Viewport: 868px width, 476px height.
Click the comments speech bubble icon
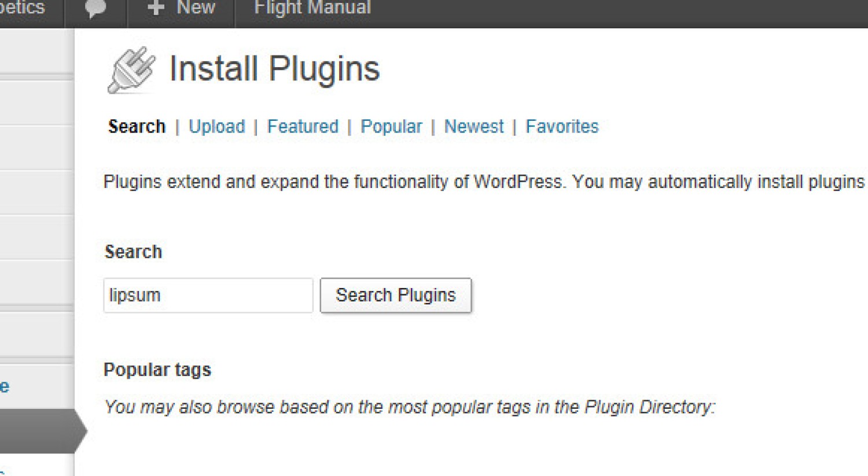pos(95,9)
